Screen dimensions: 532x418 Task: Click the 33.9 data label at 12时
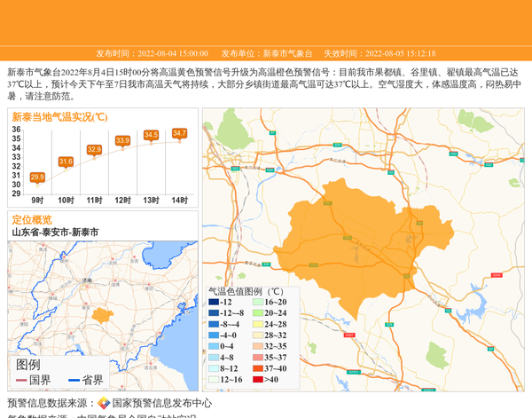tap(122, 140)
